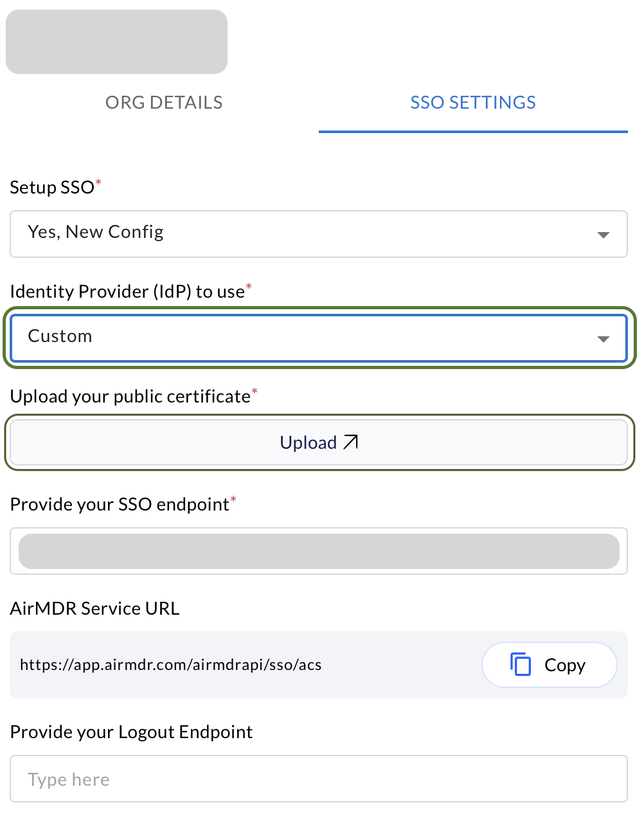Focus the Logout Endpoint Type here field
This screenshot has width=644, height=814.
[319, 779]
